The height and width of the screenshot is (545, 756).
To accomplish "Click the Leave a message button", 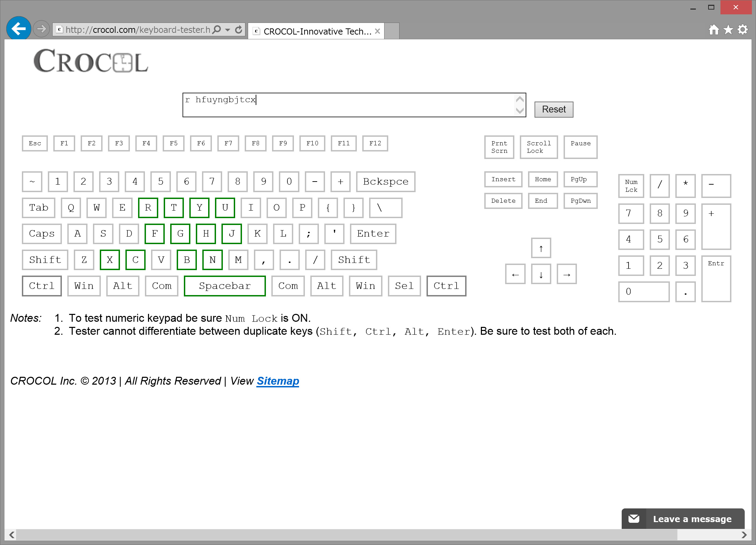I will pyautogui.click(x=692, y=519).
